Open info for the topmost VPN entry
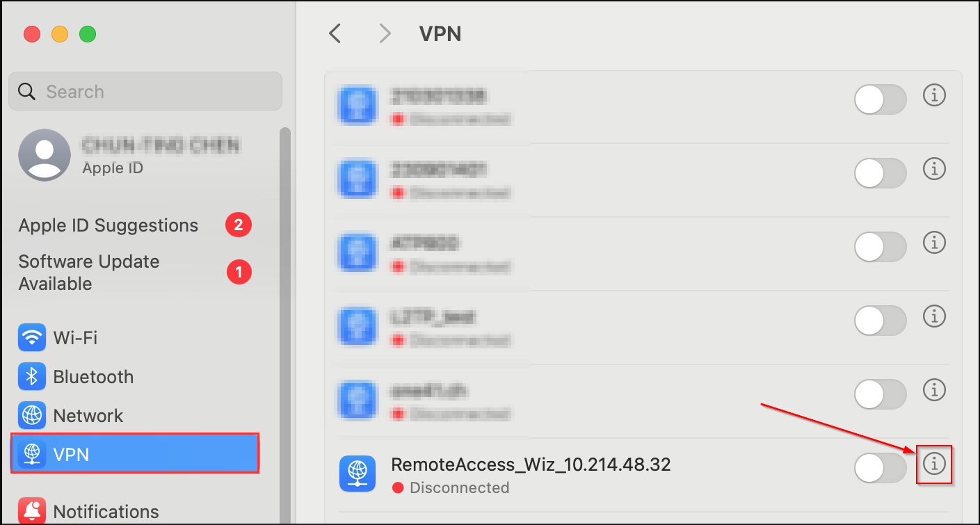This screenshot has width=980, height=525. click(934, 95)
